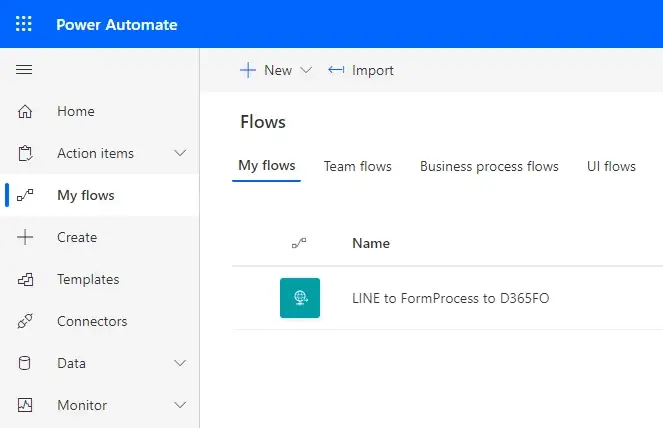Open the UI flows tab

(611, 166)
